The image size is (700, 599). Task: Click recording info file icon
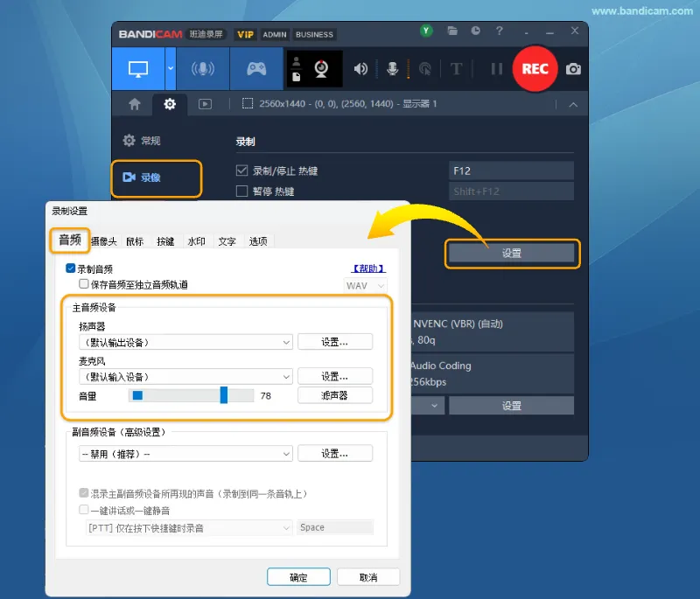pos(296,77)
